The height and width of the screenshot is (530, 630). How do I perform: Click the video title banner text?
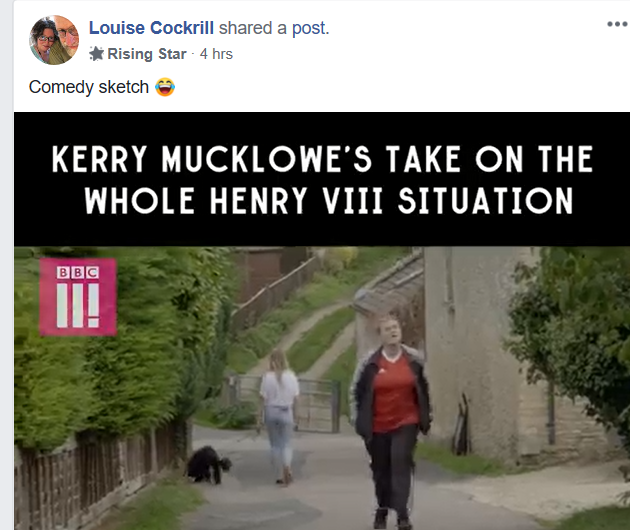tap(322, 179)
